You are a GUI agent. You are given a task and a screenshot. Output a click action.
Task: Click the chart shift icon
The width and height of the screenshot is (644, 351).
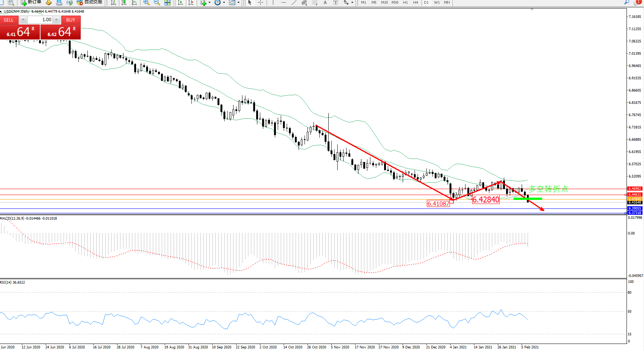point(191,3)
